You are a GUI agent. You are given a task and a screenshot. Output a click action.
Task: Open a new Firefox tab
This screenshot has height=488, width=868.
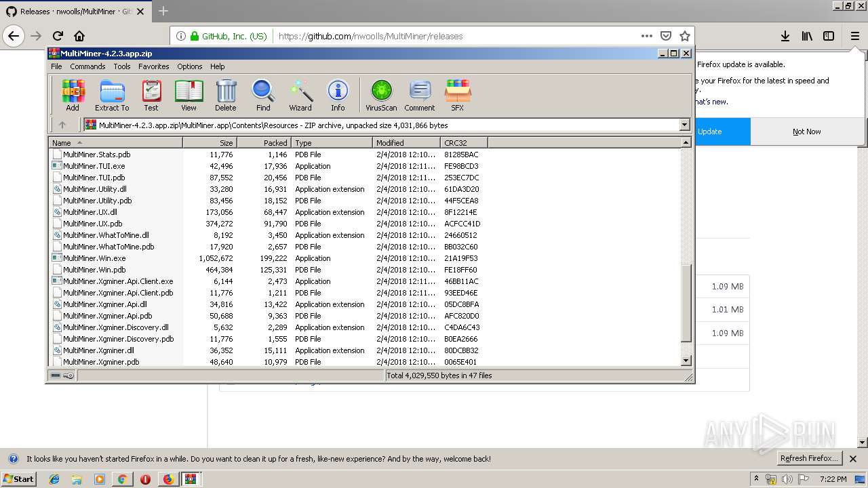click(x=163, y=11)
